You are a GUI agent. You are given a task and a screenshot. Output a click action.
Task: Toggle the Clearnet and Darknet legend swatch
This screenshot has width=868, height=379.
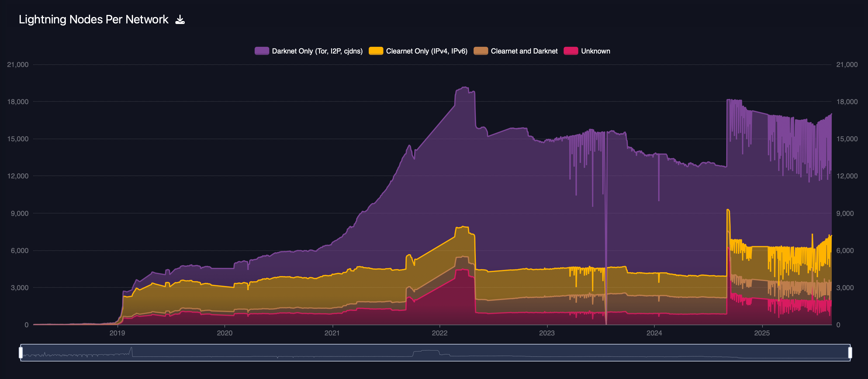point(480,51)
